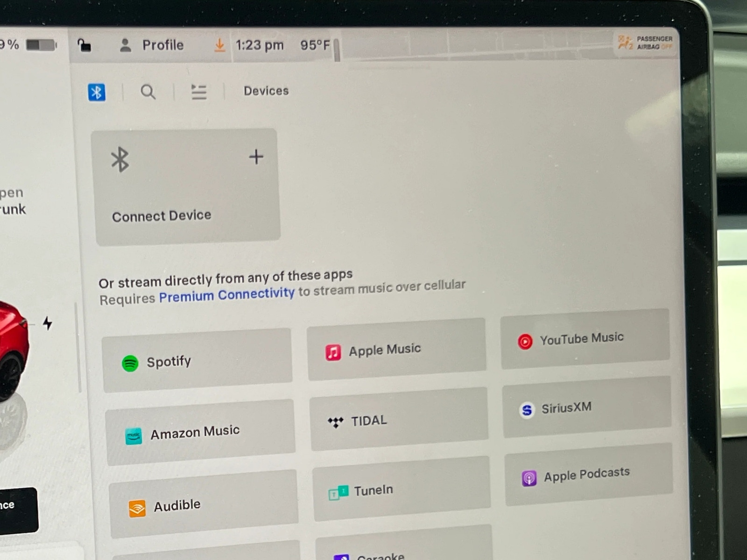This screenshot has height=560, width=747.
Task: Click the TuneIn teal logo icon
Action: [x=338, y=492]
